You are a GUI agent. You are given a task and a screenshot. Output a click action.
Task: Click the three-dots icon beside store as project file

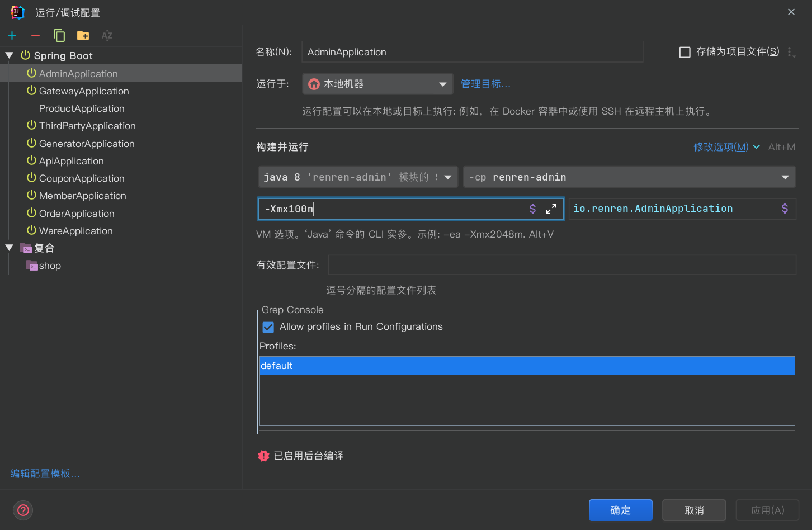click(791, 52)
